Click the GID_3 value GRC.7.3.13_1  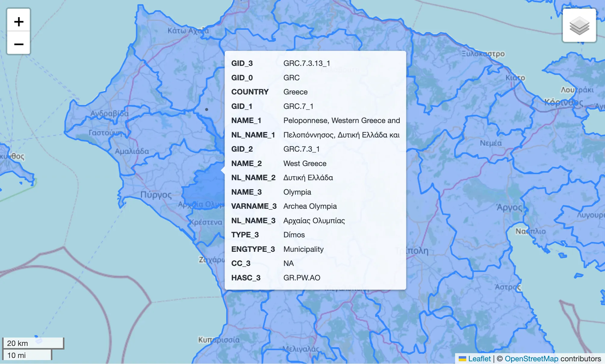click(x=307, y=63)
